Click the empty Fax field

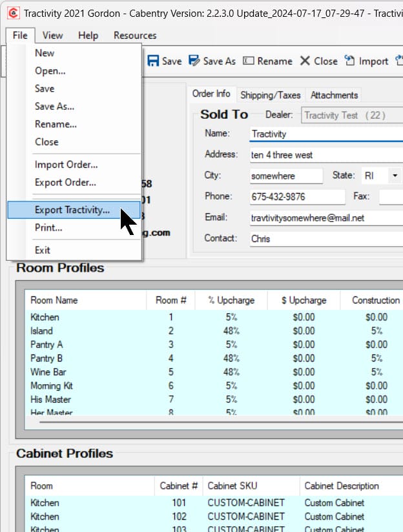click(391, 197)
